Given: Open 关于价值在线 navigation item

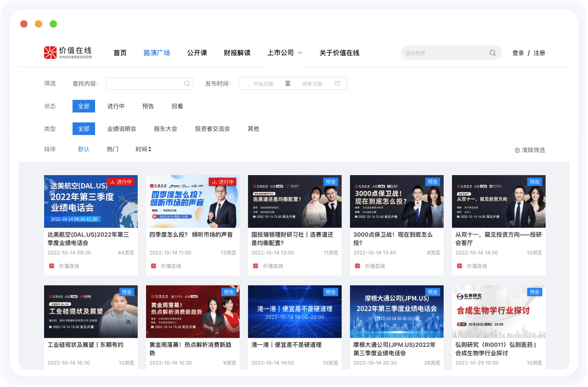Looking at the screenshot, I should click(x=339, y=53).
